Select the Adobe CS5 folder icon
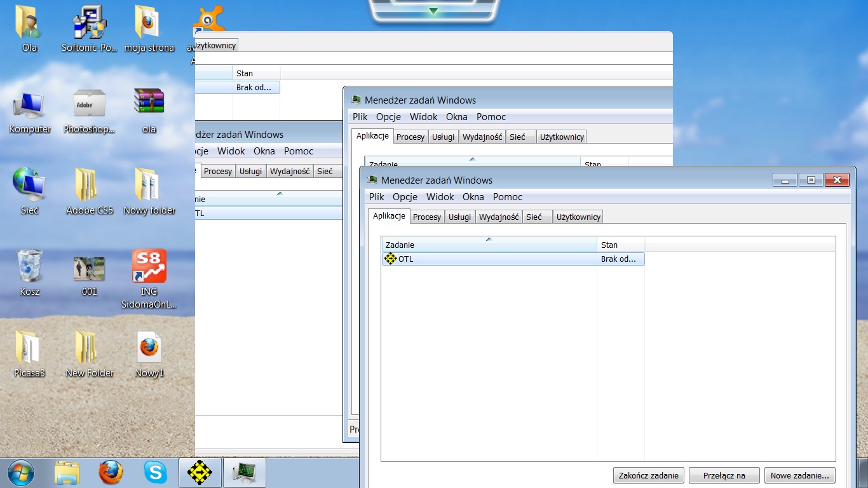Screen dimensions: 868x488 89,192
